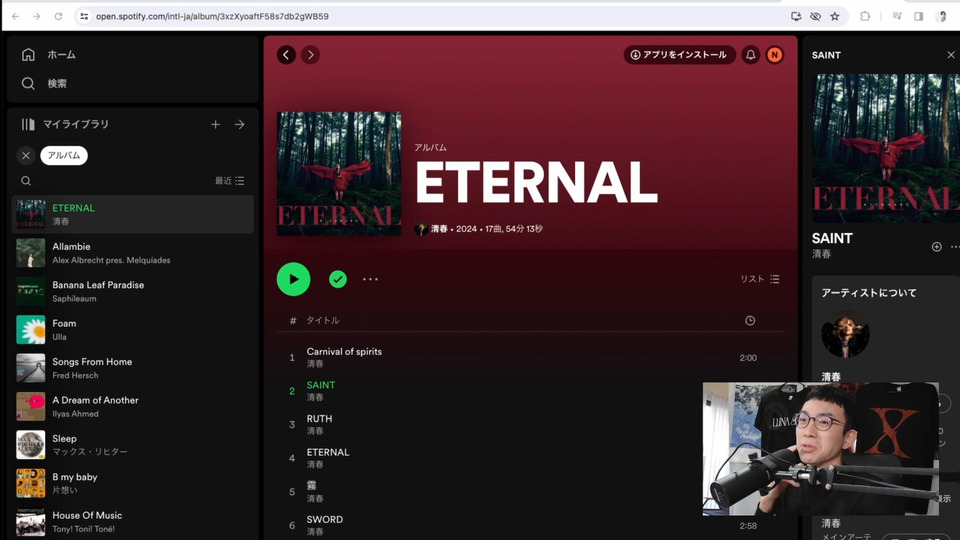Click eye-slash tracking icon in address bar

pos(816,17)
